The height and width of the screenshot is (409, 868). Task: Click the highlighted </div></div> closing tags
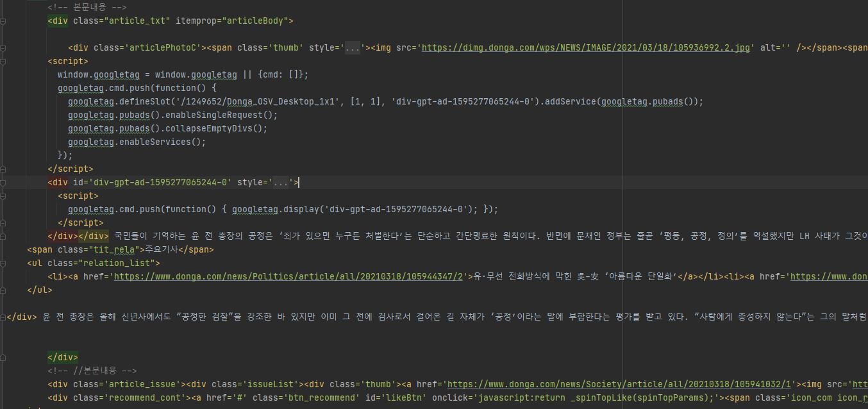pyautogui.click(x=78, y=236)
